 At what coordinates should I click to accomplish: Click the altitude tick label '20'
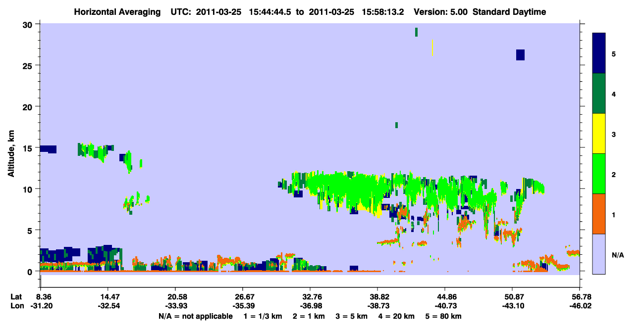coord(29,106)
